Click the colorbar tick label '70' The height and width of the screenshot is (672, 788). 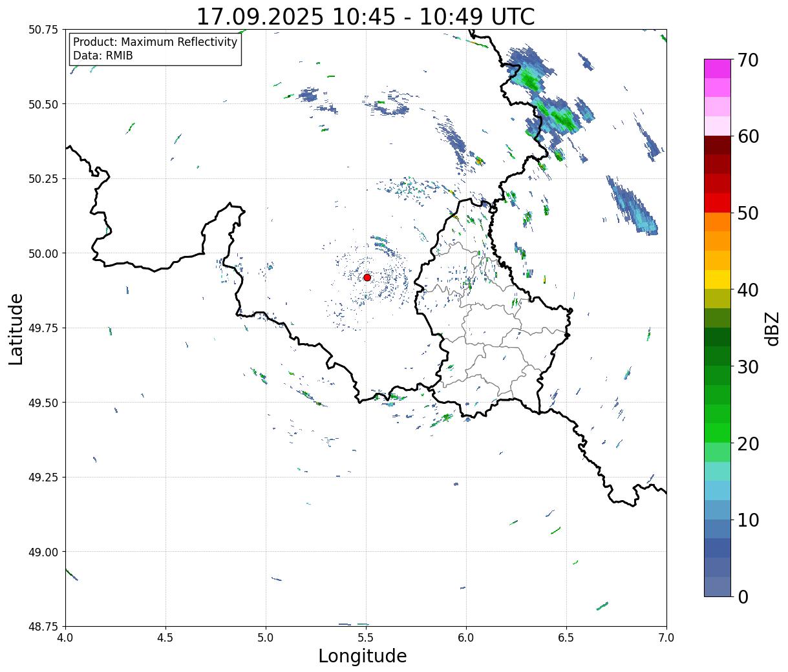[x=747, y=60]
